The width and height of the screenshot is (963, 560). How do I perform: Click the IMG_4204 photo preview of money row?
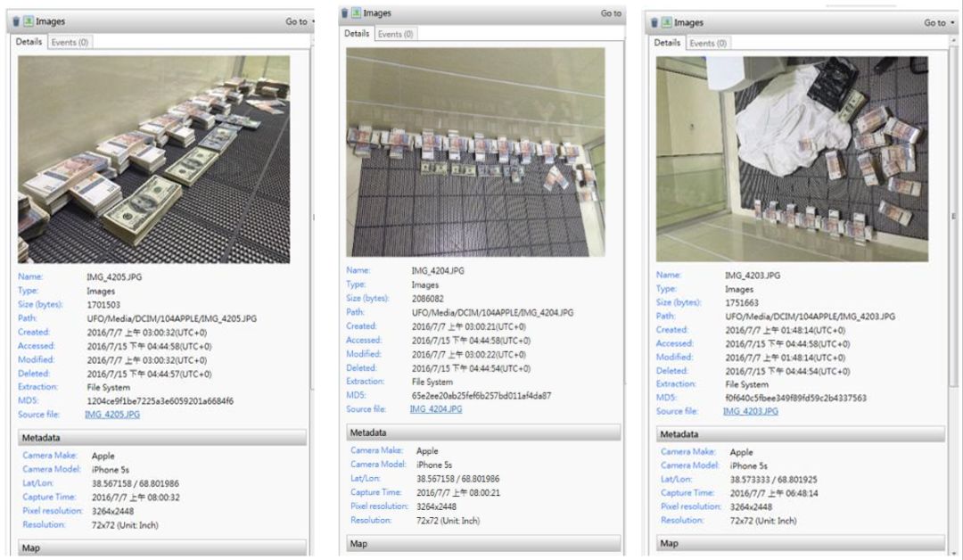(475, 152)
